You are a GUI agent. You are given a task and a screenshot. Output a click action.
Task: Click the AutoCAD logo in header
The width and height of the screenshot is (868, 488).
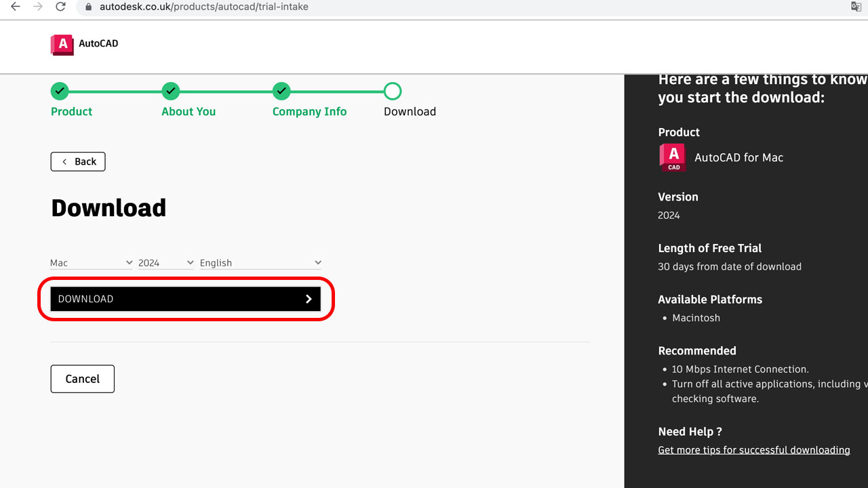[62, 44]
